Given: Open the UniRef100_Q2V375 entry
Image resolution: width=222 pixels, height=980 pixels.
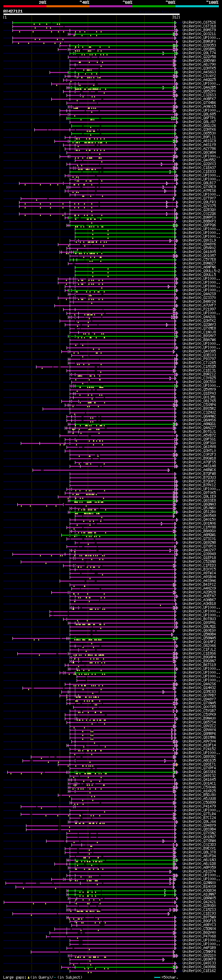Looking at the screenshot, I should click(199, 206).
